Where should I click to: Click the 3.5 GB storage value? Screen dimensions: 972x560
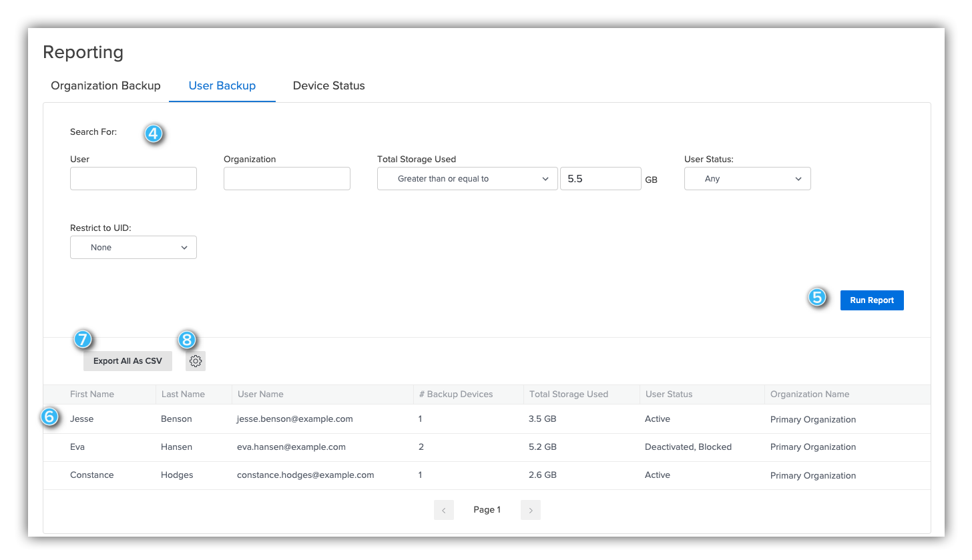[542, 419]
